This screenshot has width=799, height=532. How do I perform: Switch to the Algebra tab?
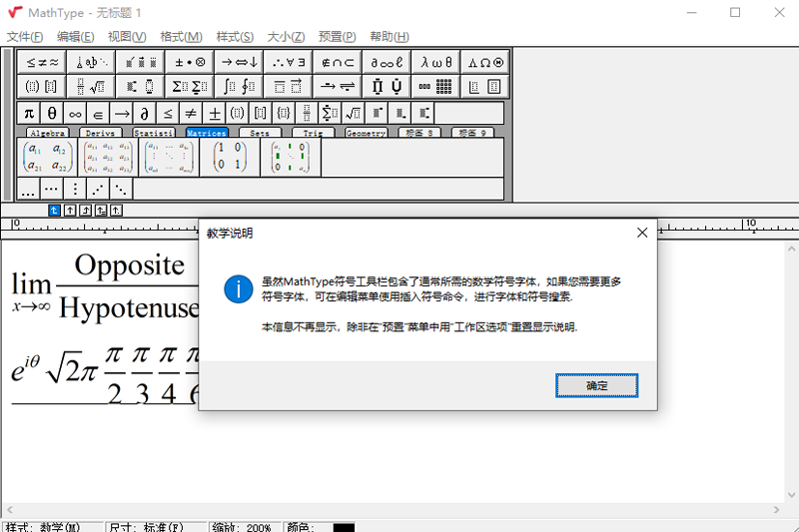47,133
